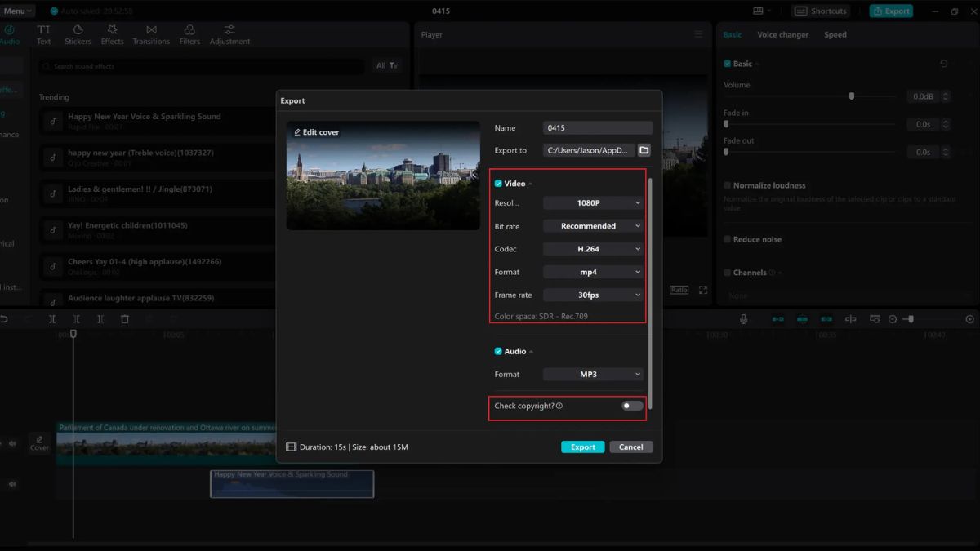Toggle the Video checkbox in Export dialog
980x551 pixels.
pos(498,184)
